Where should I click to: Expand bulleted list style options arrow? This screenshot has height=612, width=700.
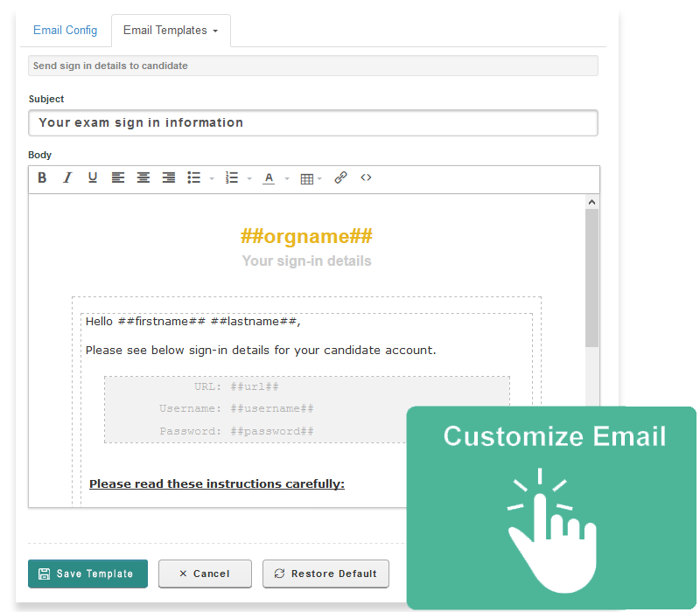click(x=212, y=178)
